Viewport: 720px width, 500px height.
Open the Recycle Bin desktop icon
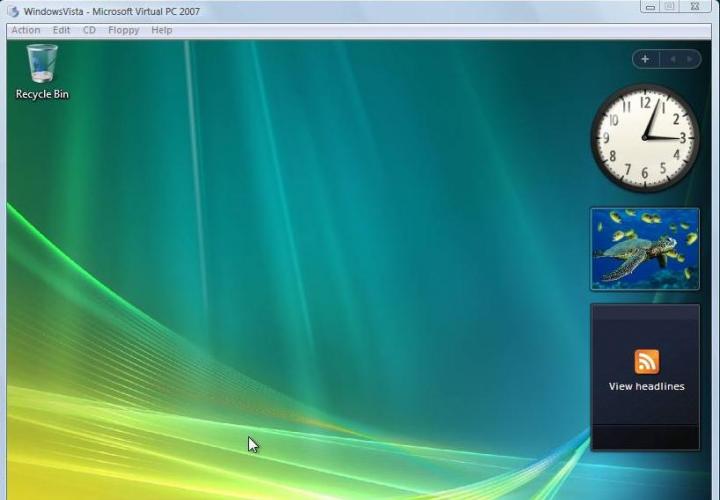[x=42, y=65]
